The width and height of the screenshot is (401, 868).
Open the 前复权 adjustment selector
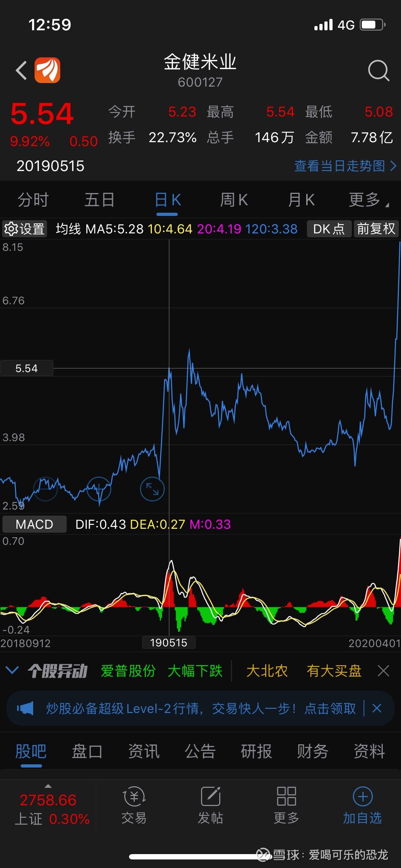(376, 229)
